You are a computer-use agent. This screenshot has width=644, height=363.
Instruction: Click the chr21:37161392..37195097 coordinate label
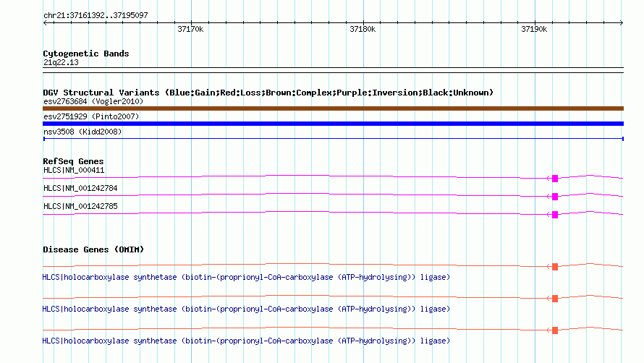[96, 15]
